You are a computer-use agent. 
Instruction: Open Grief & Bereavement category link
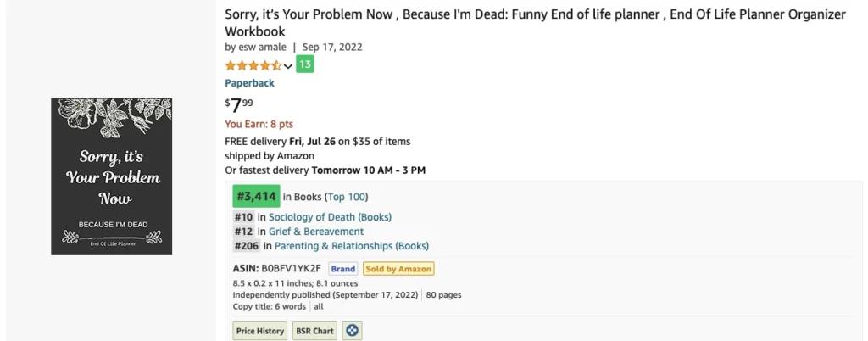(316, 232)
